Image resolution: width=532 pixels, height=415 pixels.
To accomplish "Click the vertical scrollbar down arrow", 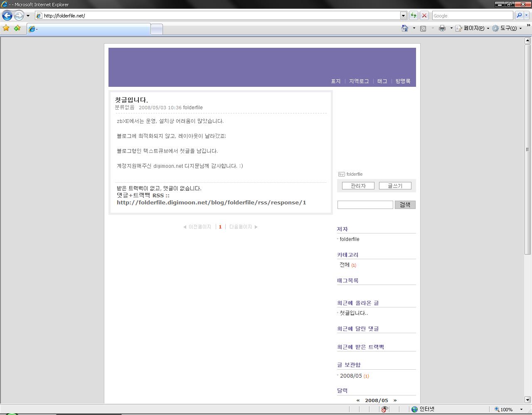I will pyautogui.click(x=527, y=400).
